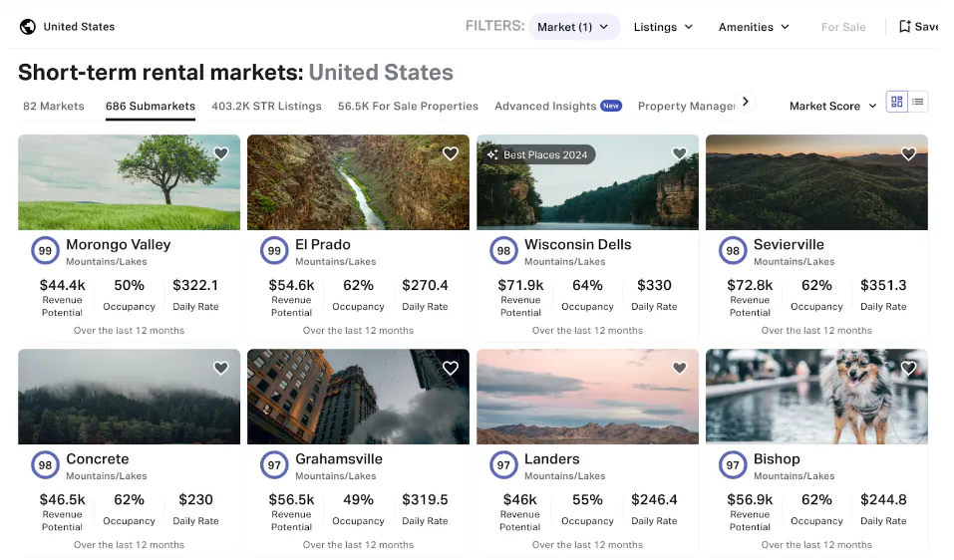
Task: Click the $71.9k revenue potential value
Action: [520, 285]
